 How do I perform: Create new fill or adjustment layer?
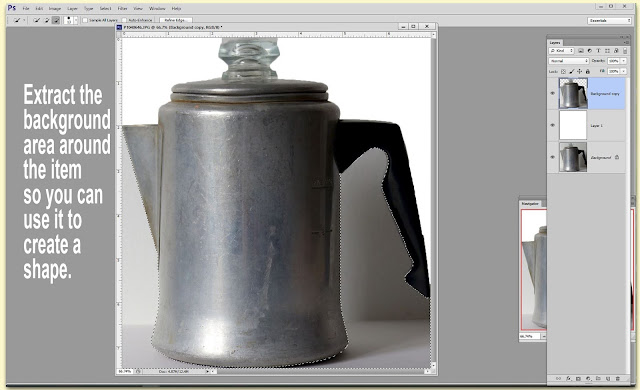[588, 379]
